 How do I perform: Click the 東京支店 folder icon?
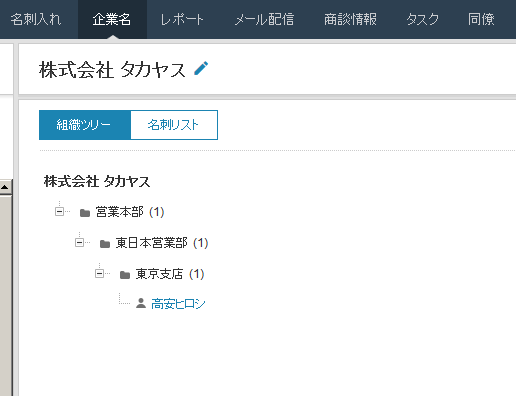pos(125,275)
